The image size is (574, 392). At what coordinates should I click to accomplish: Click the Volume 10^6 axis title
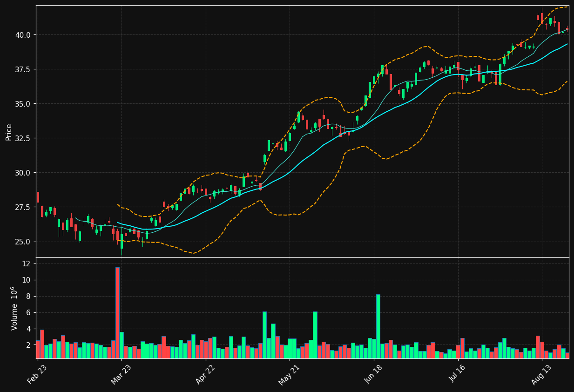[x=14, y=308]
